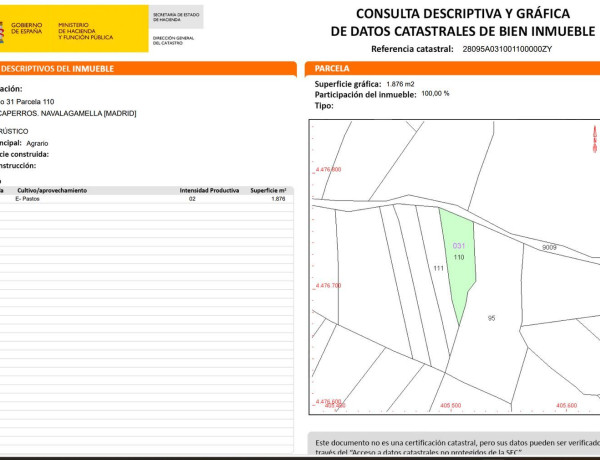Click map coordinate label 405.500
The width and height of the screenshot is (600, 460).
pyautogui.click(x=450, y=405)
